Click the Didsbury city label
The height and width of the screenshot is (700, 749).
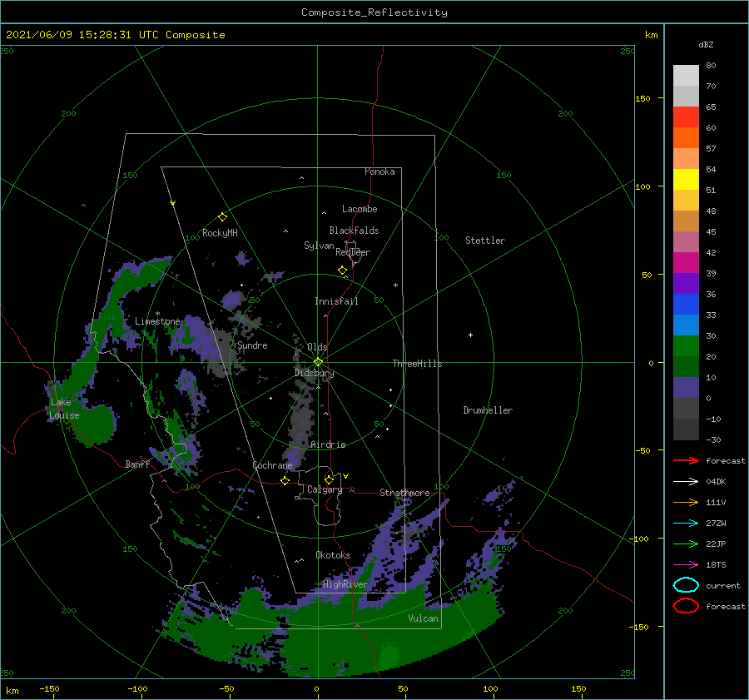(314, 373)
